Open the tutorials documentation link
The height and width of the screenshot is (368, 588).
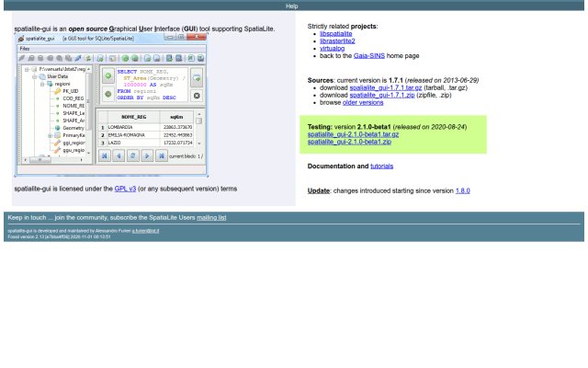382,166
